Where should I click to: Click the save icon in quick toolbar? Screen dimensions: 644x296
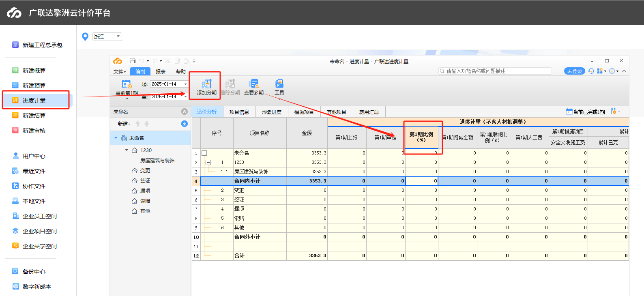pyautogui.click(x=132, y=61)
